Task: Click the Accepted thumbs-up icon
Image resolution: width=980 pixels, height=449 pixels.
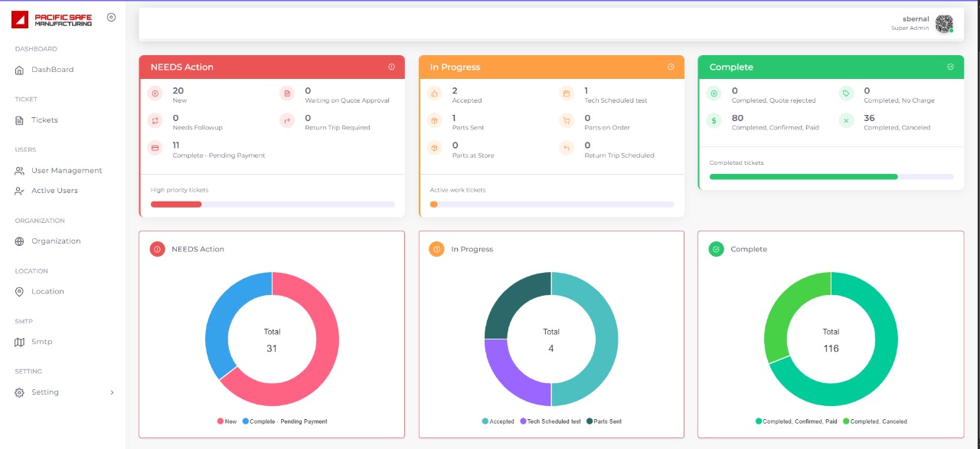Action: coord(434,93)
